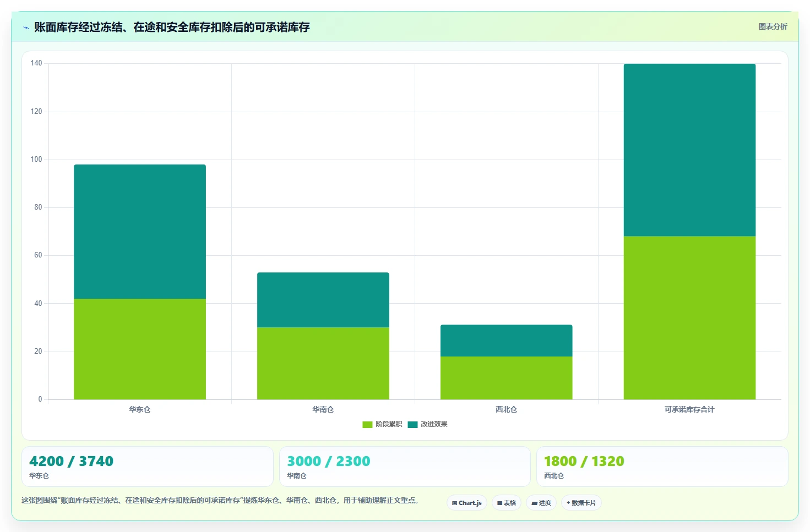
Task: Select the 西北仓 green bar segment
Action: [x=507, y=378]
